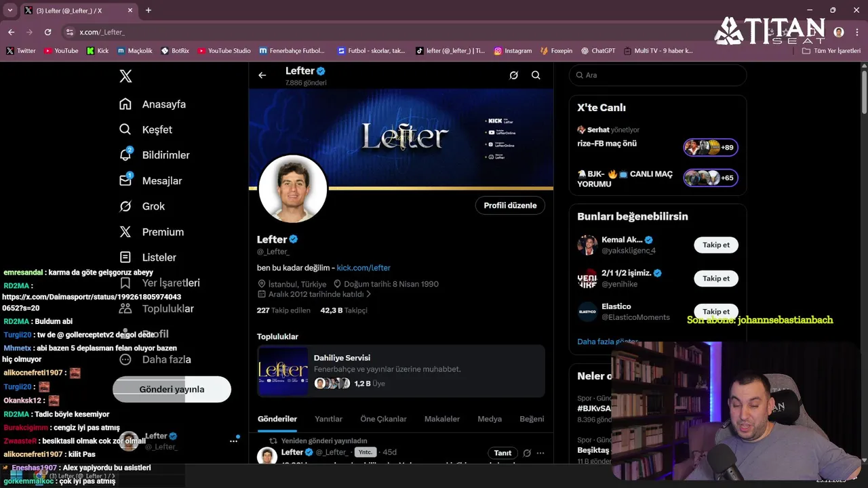Open #BJKvSA trending topic
Viewport: 868px width, 488px height.
coord(594,408)
